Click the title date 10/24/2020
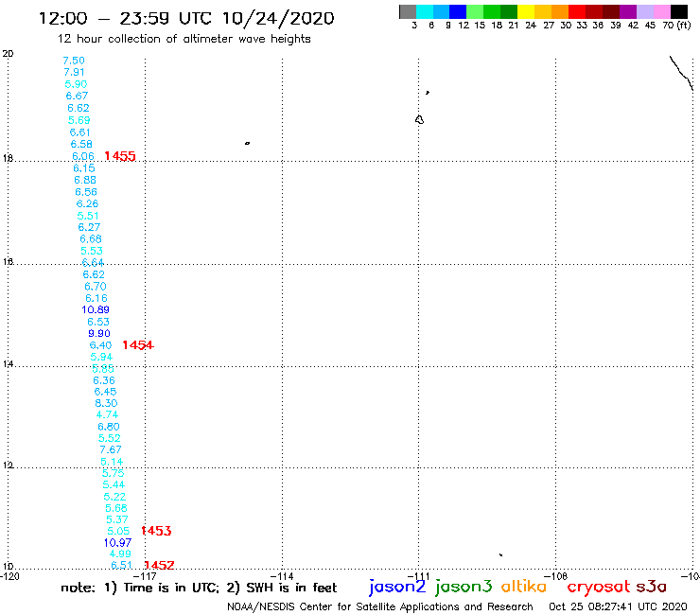 [278, 18]
